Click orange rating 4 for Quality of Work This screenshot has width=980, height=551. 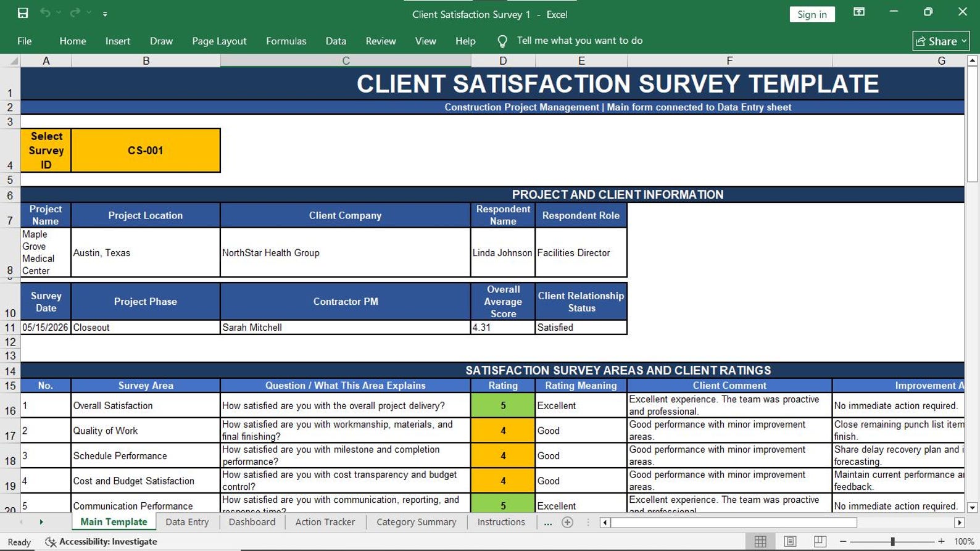click(x=503, y=431)
